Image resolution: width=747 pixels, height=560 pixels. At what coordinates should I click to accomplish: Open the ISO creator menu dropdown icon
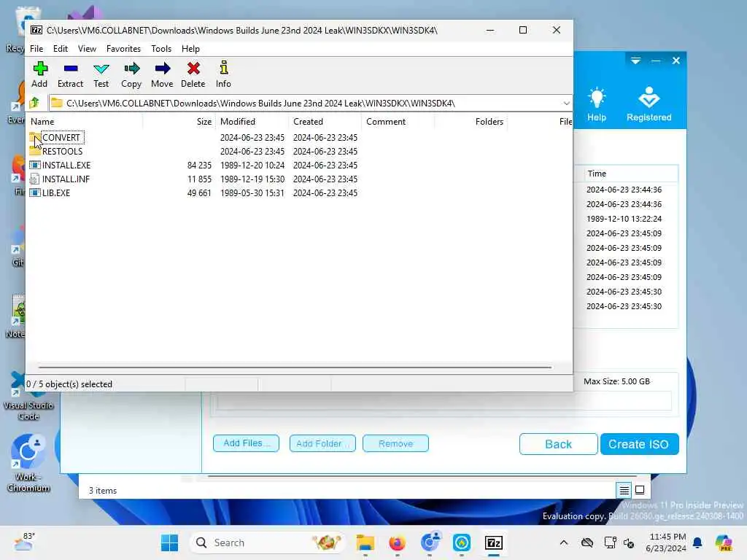[x=635, y=61]
